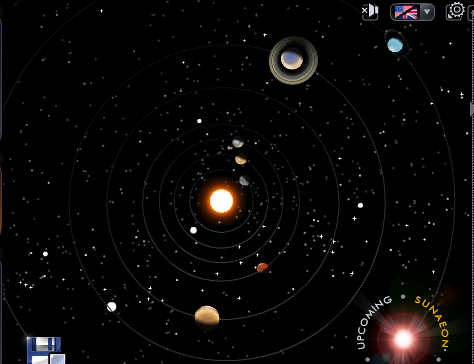
Task: Click the blue floppy disk save icon
Action: coord(46,350)
